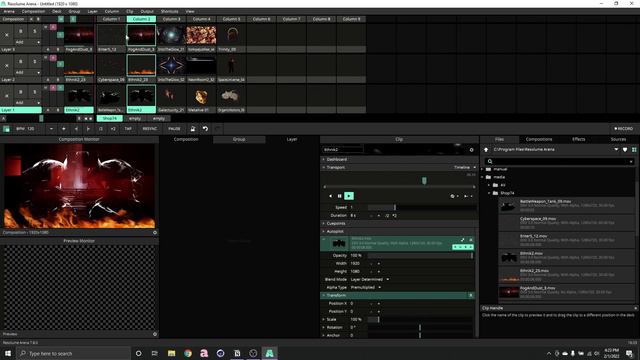Toggle Bypass B on Layer 2
640x360 pixels.
tap(21, 61)
